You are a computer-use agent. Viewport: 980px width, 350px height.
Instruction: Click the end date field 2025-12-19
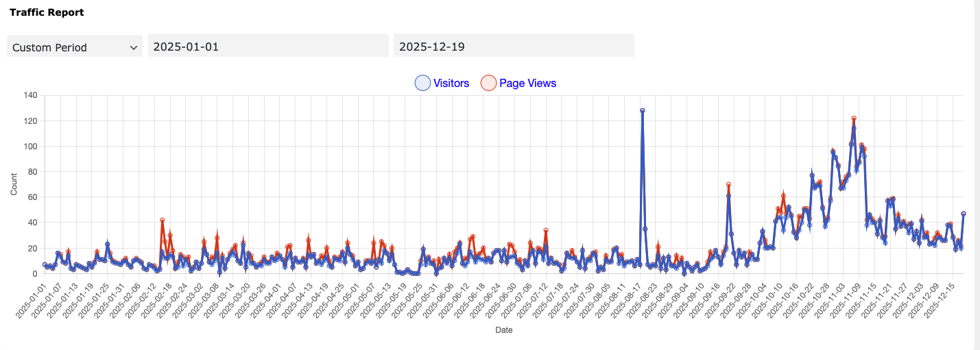(x=514, y=46)
